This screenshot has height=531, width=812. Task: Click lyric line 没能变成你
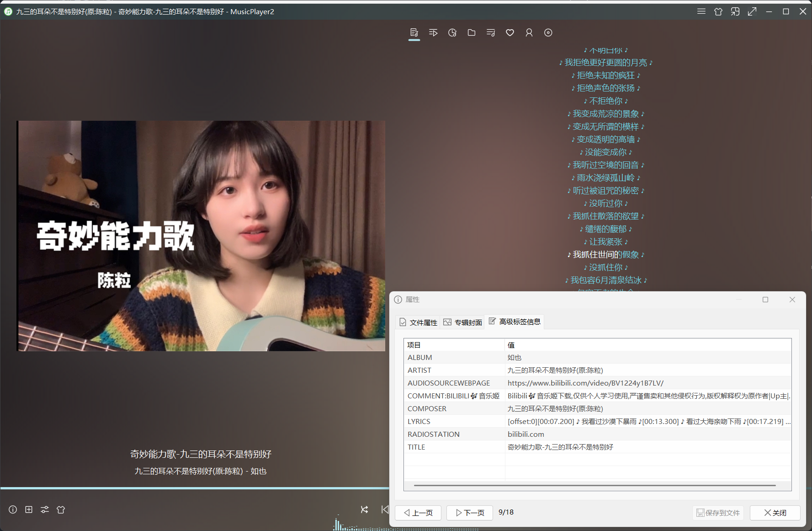point(606,152)
